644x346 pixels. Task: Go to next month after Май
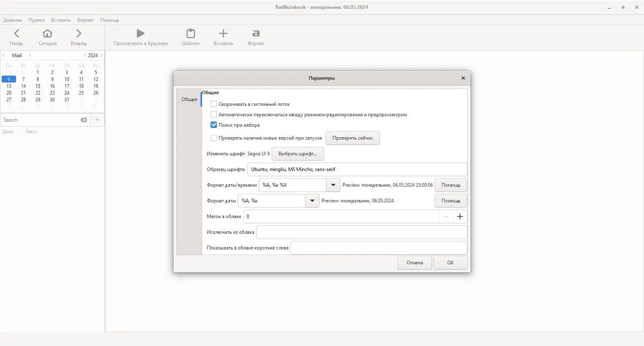tap(30, 55)
